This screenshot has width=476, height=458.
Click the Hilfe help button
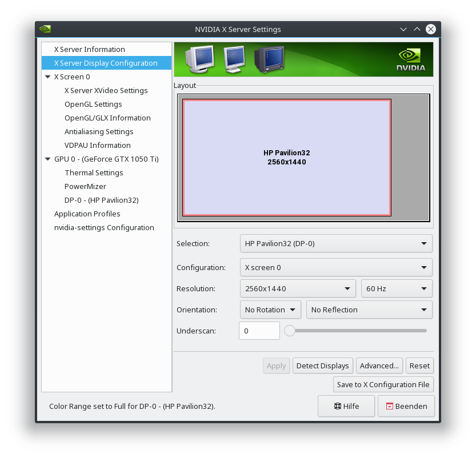coord(346,406)
